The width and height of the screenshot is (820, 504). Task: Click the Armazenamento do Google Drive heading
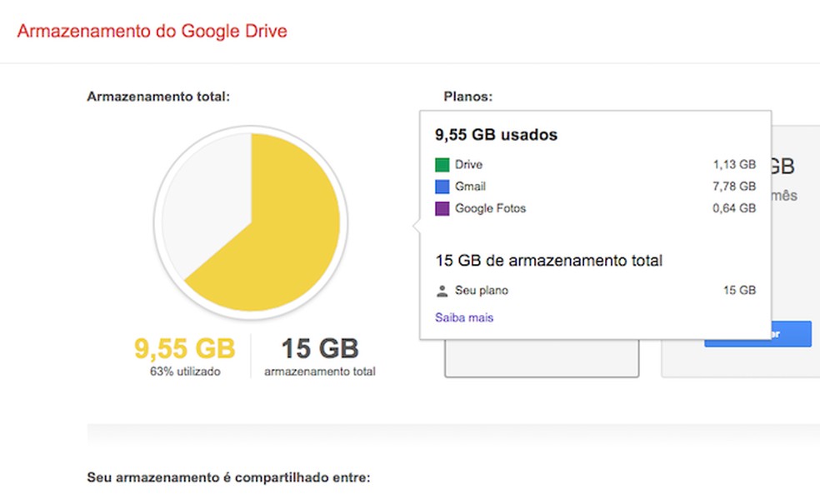[x=151, y=31]
